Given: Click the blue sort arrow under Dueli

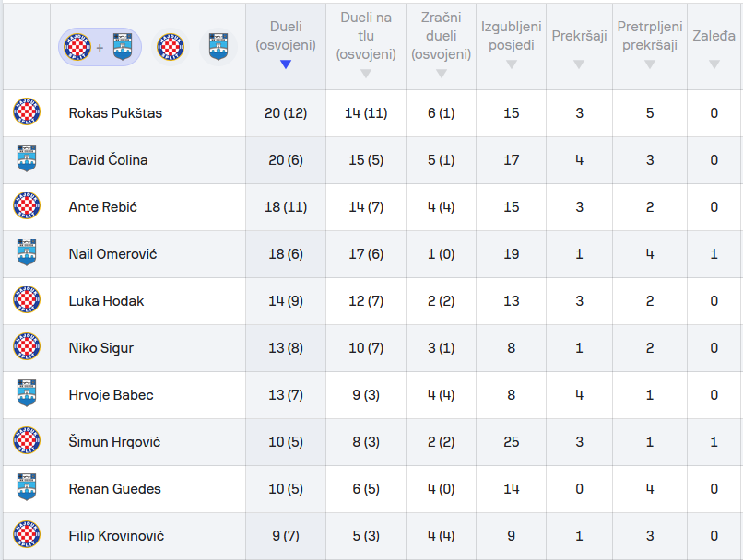Looking at the screenshot, I should pyautogui.click(x=286, y=64).
